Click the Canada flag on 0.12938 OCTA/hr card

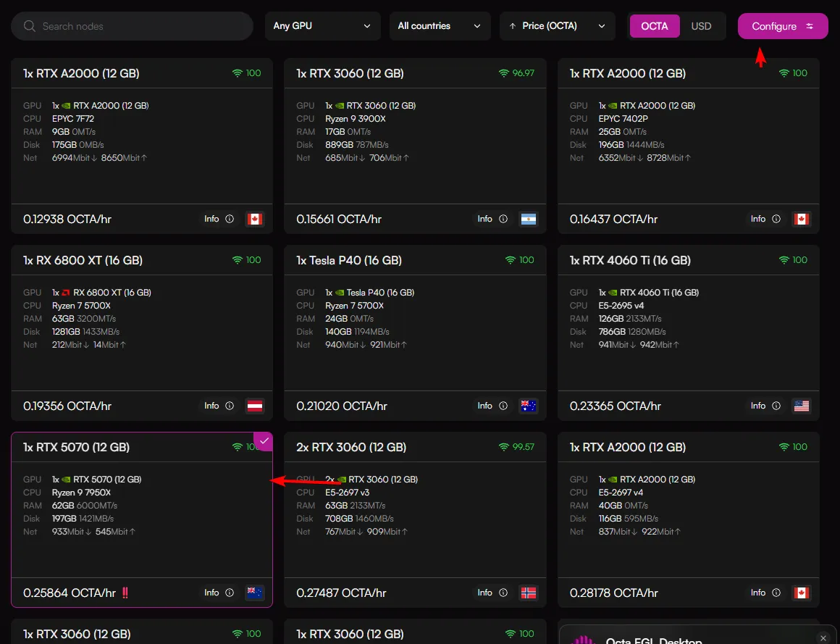(x=254, y=219)
